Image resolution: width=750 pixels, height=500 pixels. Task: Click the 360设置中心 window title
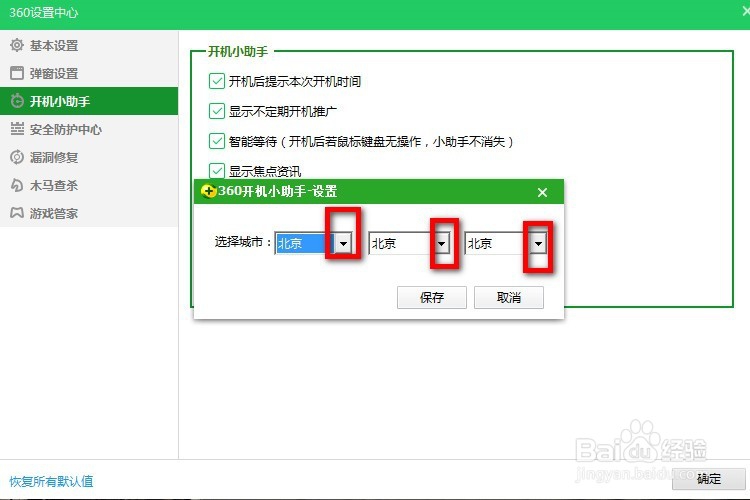pos(44,12)
